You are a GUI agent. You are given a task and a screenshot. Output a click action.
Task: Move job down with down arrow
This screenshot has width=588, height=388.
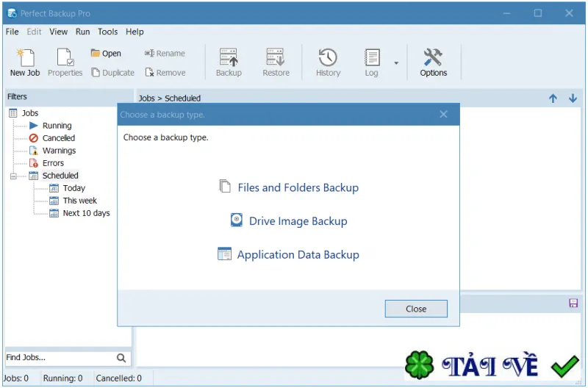(x=573, y=98)
